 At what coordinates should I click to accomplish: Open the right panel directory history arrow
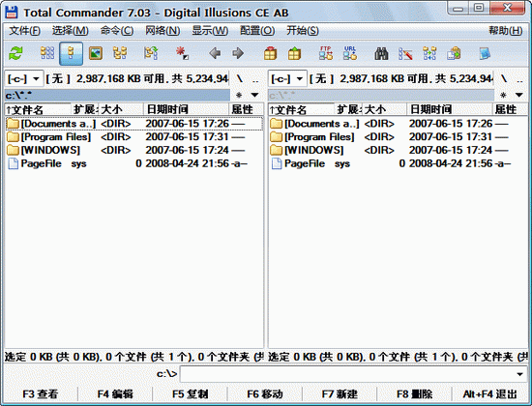519,96
